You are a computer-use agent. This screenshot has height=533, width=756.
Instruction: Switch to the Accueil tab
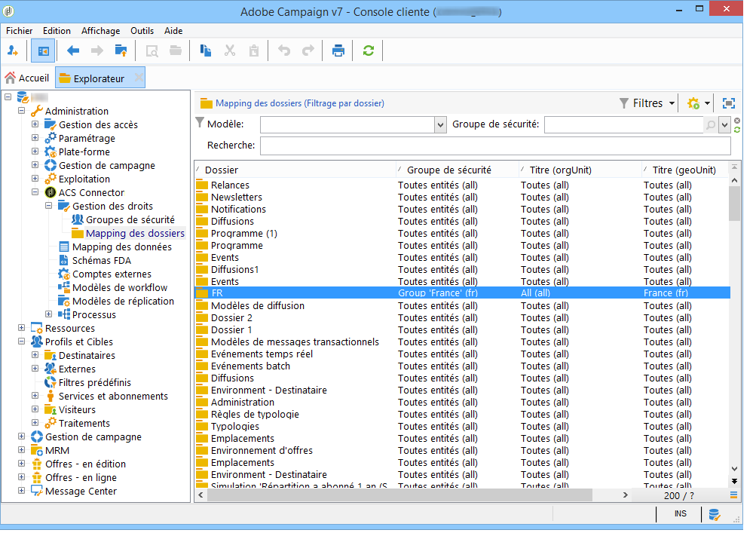(x=27, y=78)
